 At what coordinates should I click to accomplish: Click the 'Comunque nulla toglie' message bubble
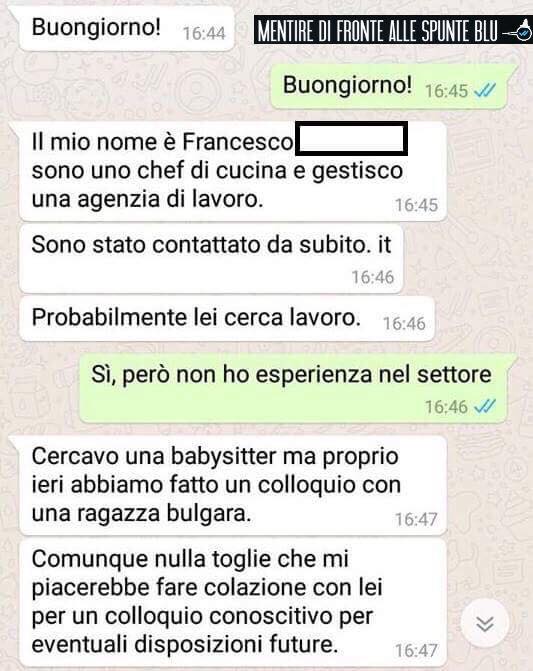pyautogui.click(x=233, y=603)
